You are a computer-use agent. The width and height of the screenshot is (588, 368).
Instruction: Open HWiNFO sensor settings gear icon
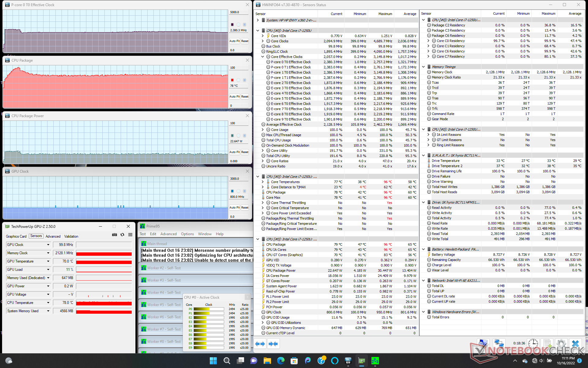tap(561, 343)
